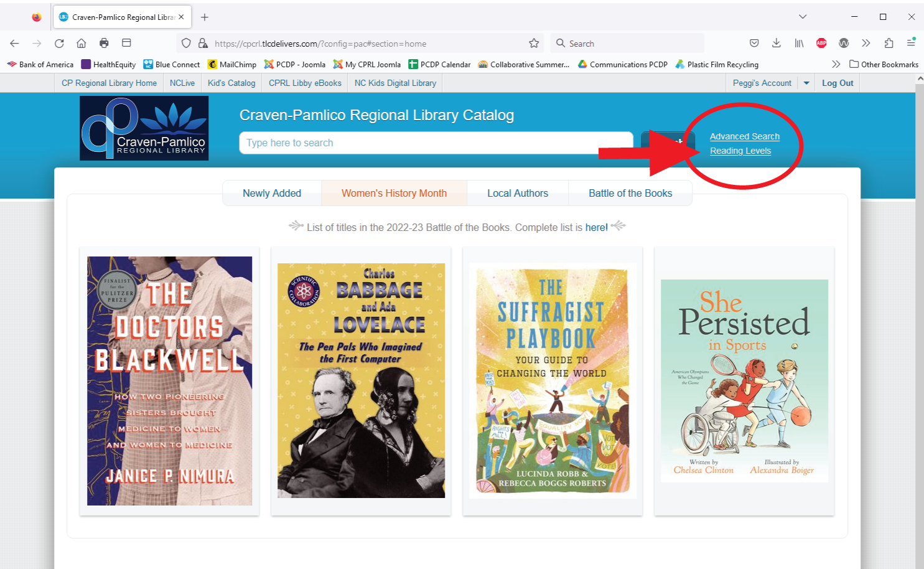Select the NCLive menu item
This screenshot has height=569, width=924.
pyautogui.click(x=182, y=83)
